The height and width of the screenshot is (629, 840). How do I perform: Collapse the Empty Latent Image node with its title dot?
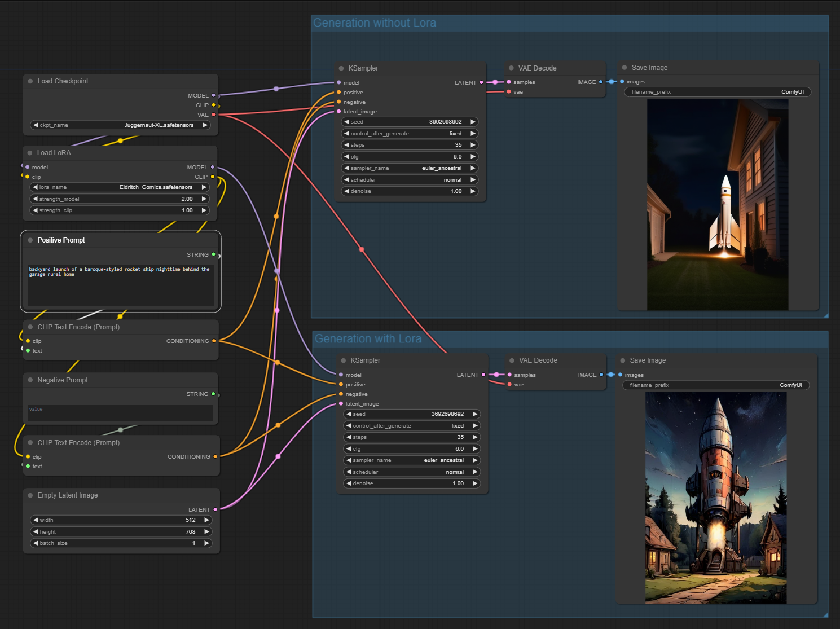tap(30, 495)
